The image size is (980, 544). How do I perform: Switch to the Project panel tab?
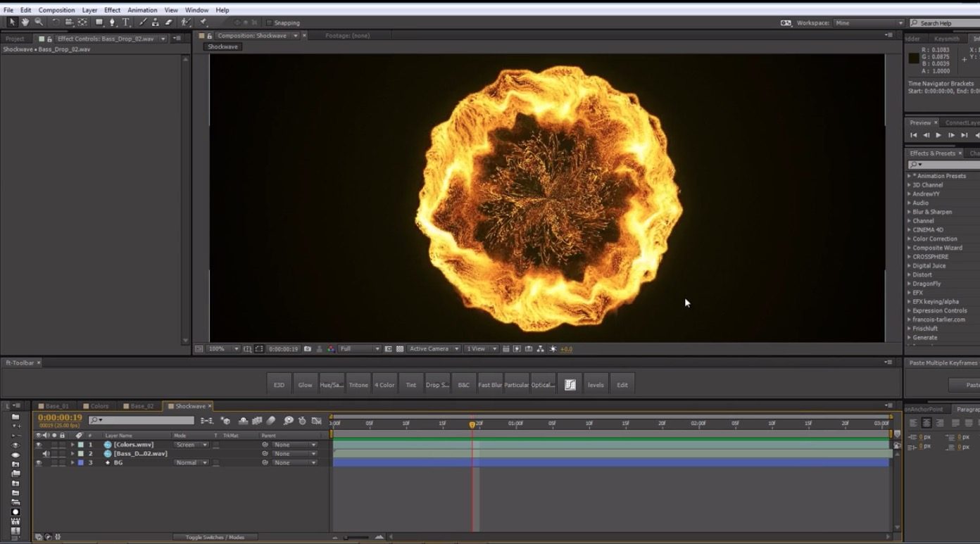15,39
